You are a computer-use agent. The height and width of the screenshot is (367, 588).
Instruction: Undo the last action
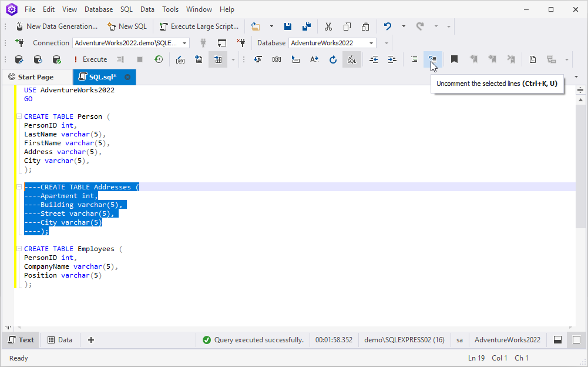pyautogui.click(x=388, y=26)
